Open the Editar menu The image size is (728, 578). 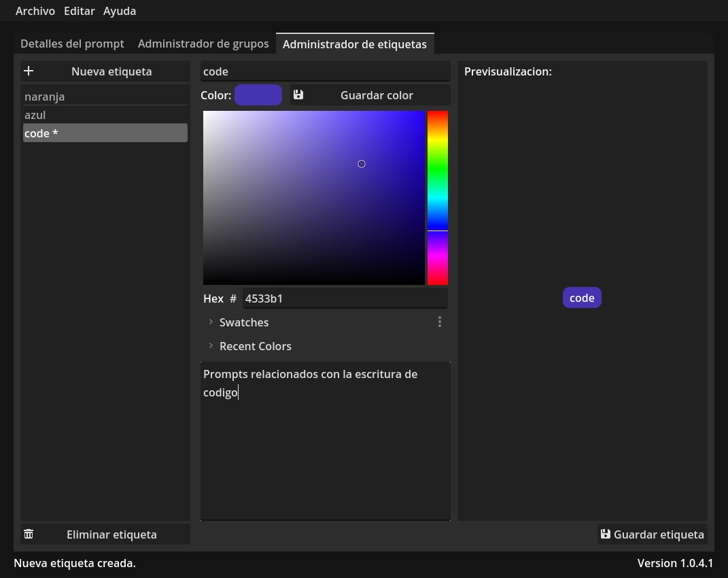[x=80, y=11]
